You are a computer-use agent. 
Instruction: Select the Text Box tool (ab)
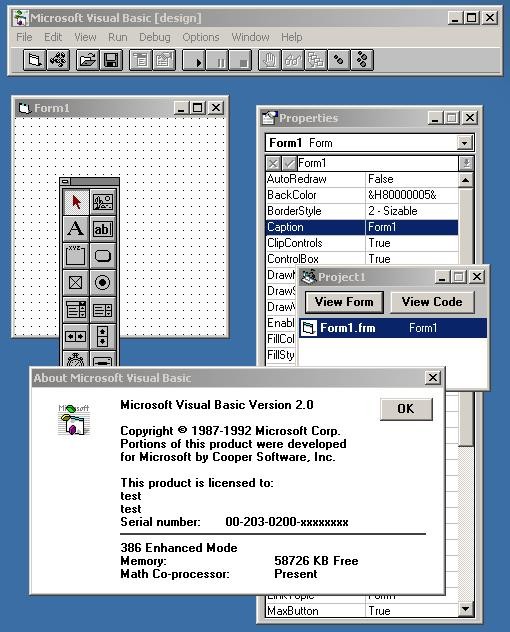(x=103, y=229)
